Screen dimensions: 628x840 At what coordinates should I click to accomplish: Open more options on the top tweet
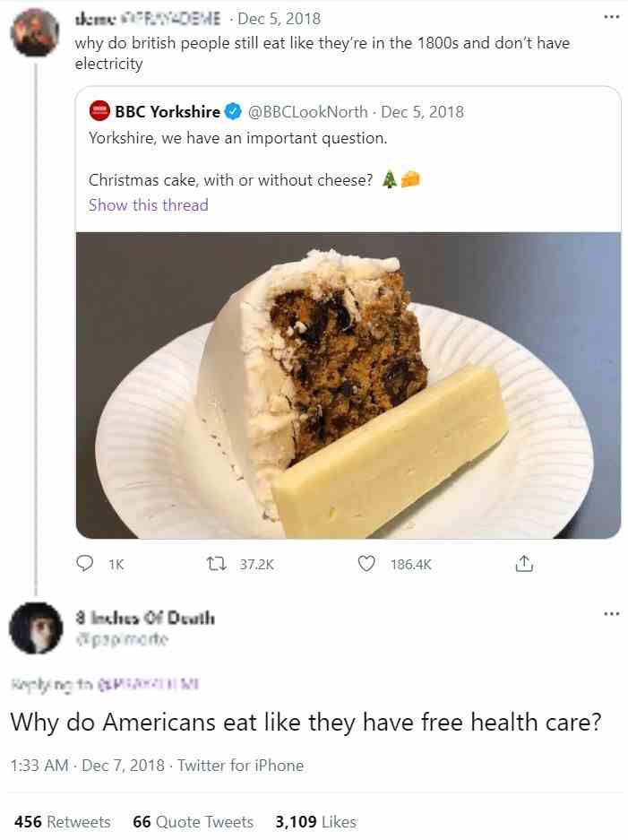pos(611,17)
